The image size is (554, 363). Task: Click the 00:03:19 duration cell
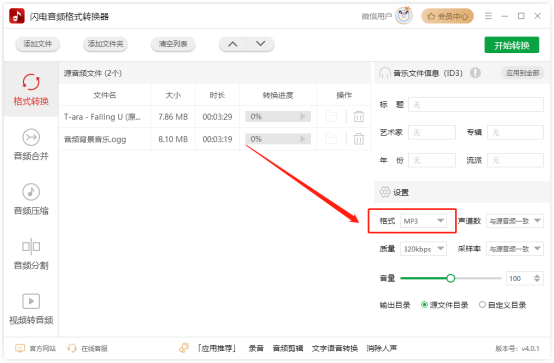217,139
